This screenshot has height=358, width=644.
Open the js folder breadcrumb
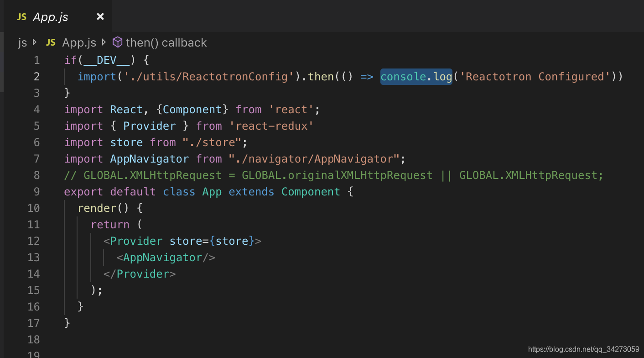click(x=22, y=43)
